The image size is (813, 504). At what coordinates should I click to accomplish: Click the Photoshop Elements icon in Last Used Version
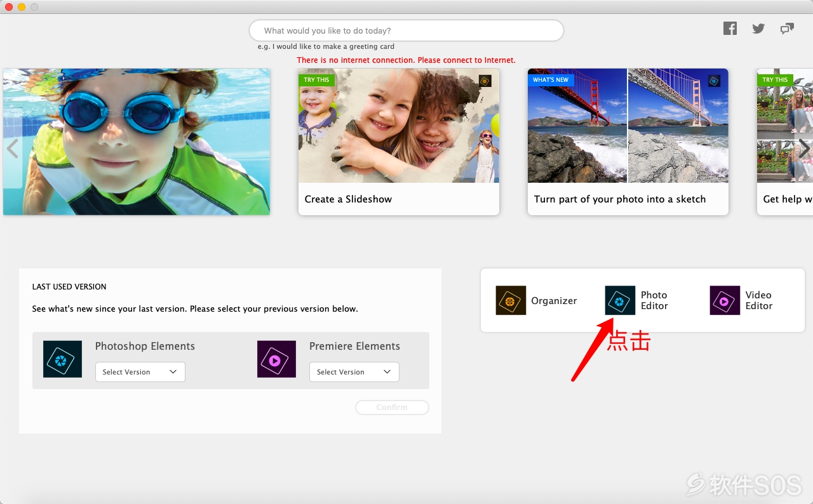[x=62, y=359]
